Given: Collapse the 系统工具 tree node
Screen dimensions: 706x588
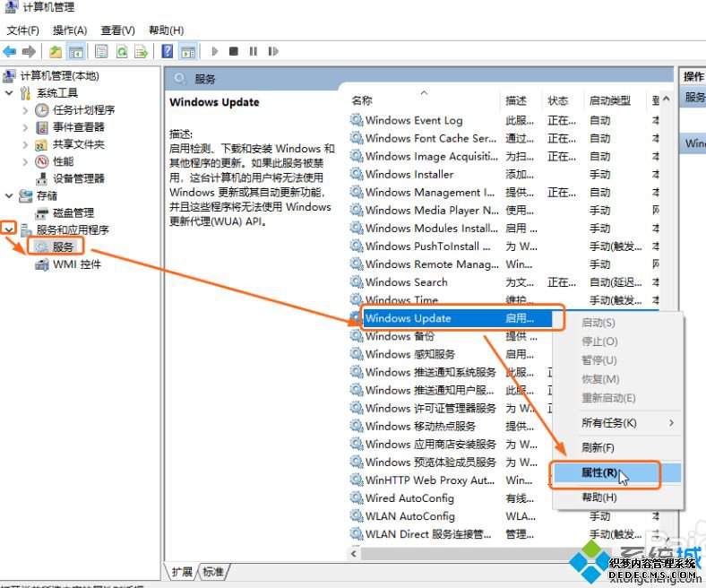Looking at the screenshot, I should (x=10, y=93).
